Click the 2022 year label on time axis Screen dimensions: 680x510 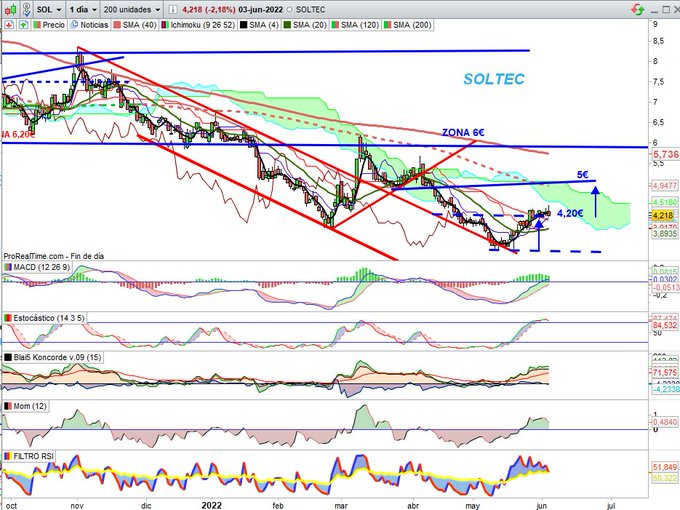click(212, 505)
